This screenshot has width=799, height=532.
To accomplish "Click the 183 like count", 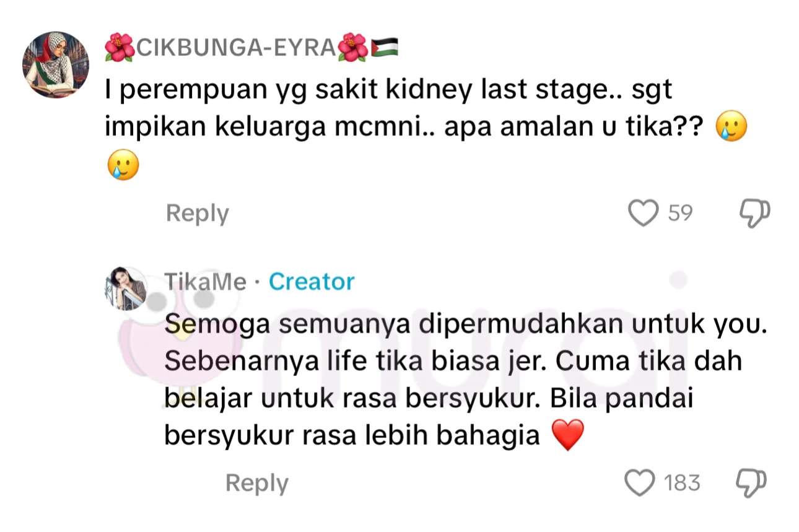I will pos(682,483).
